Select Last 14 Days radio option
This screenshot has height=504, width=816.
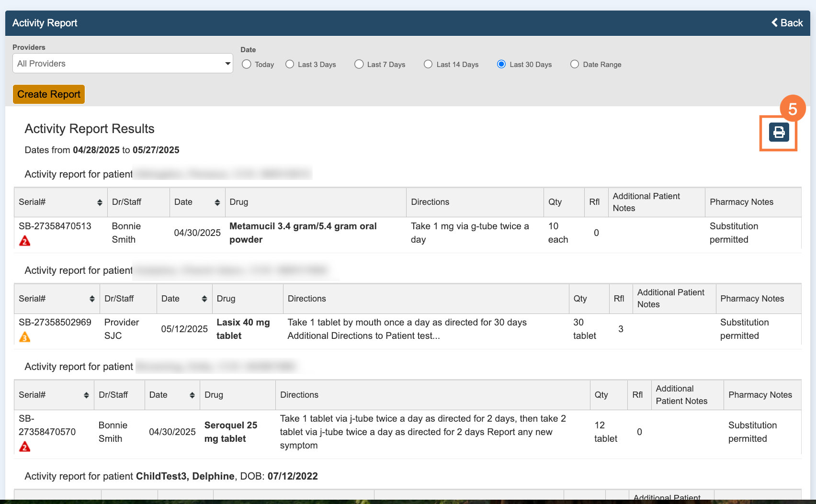coord(428,64)
